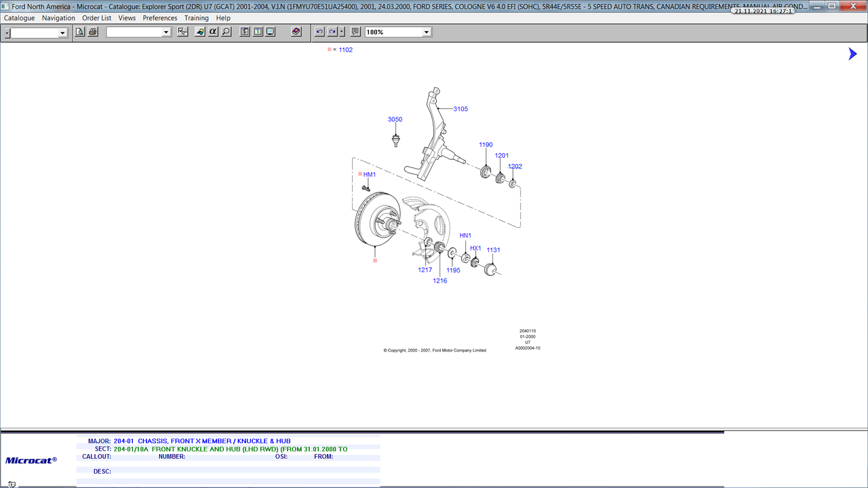Open the Preferences menu
Image resolution: width=868 pixels, height=488 pixels.
(x=160, y=18)
